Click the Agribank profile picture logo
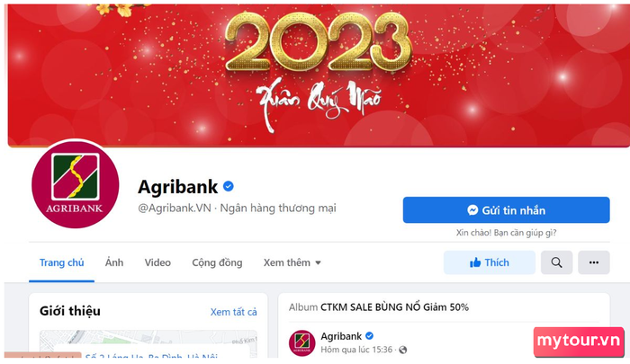 click(x=75, y=184)
